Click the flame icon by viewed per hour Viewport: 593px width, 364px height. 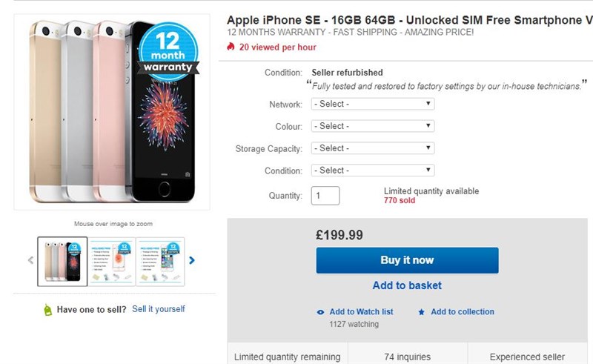(x=231, y=47)
